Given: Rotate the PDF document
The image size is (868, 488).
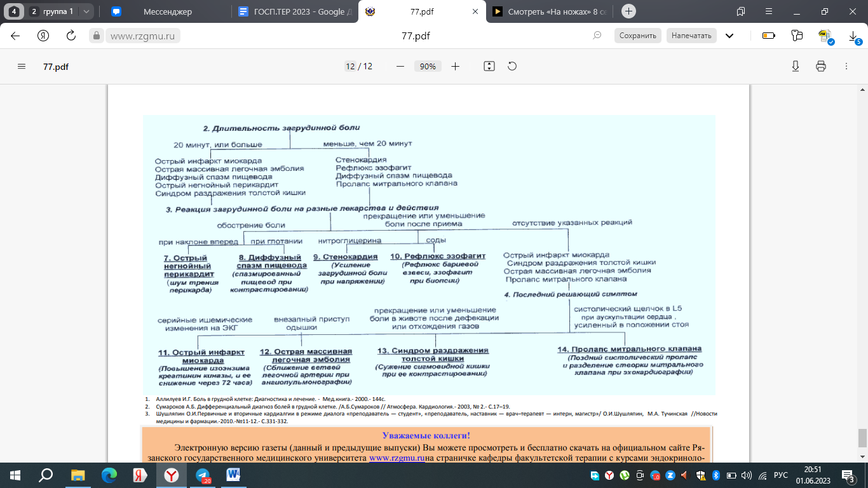Looking at the screenshot, I should (512, 66).
